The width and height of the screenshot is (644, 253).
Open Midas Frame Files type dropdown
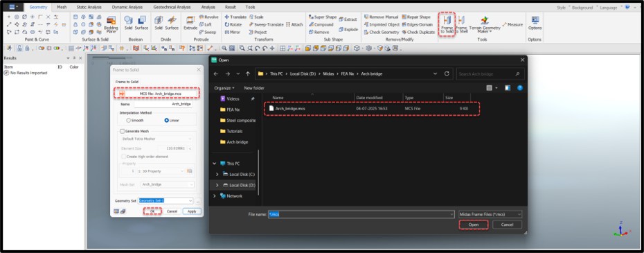(x=490, y=214)
